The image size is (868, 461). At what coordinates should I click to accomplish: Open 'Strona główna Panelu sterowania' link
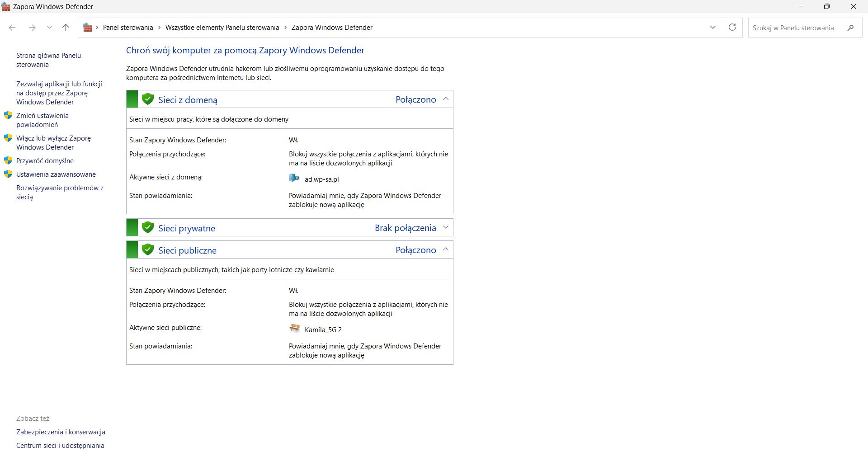48,60
